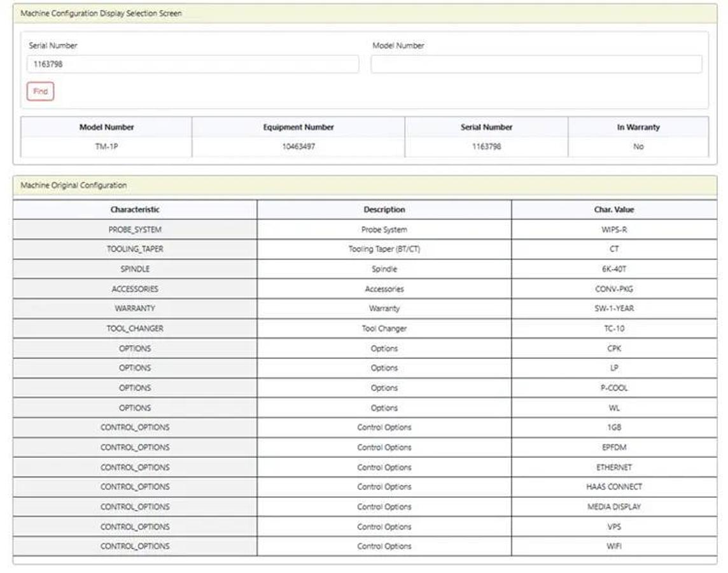The height and width of the screenshot is (573, 728).
Task: Select the TOOLING_TAPER characteristic cell
Action: [135, 250]
